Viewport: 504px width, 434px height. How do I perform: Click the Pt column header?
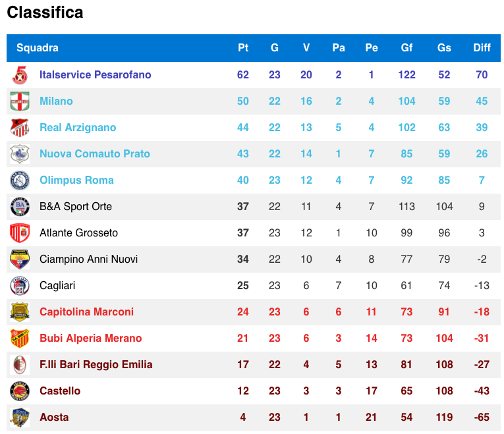(x=243, y=48)
